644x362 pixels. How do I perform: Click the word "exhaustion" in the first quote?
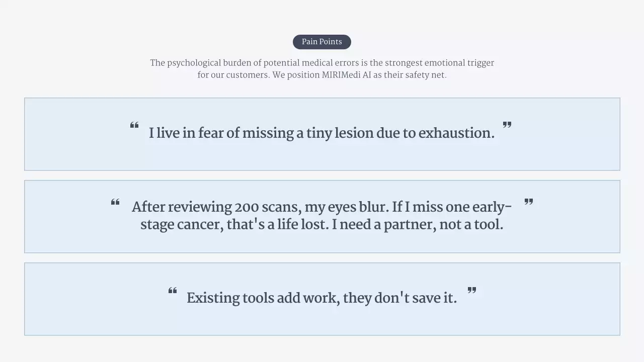click(x=456, y=133)
